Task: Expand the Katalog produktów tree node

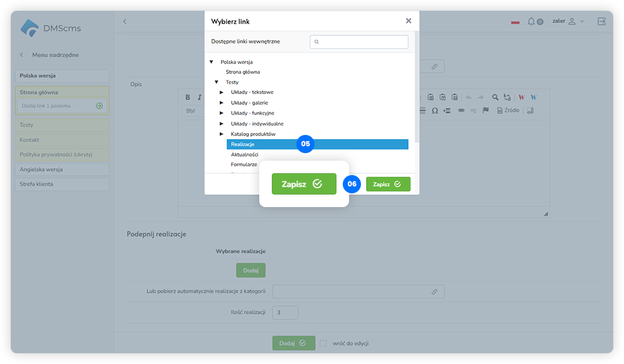Action: (x=222, y=134)
